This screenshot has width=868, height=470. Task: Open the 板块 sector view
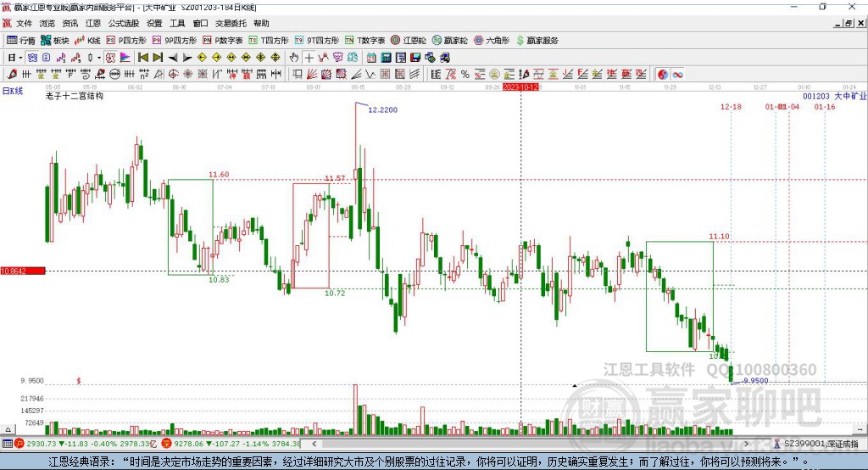tap(54, 41)
